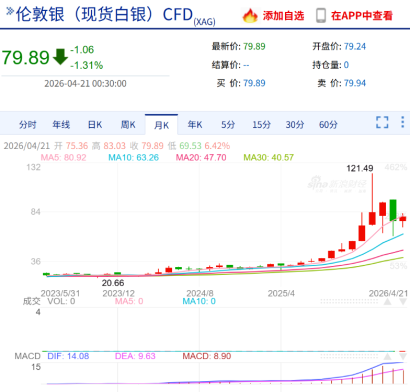Click the 2025/4 date axis label
The image size is (410, 392).
281,293
